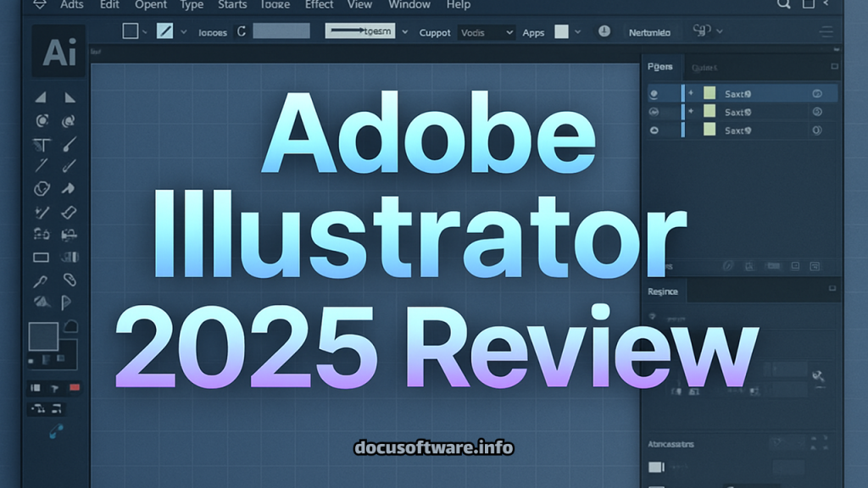Select the Pen tool

tap(69, 144)
